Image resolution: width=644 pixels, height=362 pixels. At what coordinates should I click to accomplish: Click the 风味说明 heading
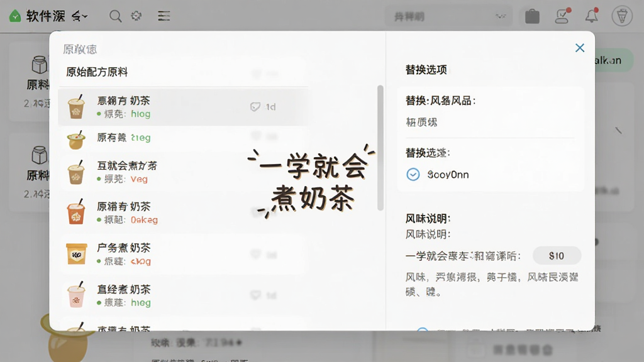click(x=428, y=218)
